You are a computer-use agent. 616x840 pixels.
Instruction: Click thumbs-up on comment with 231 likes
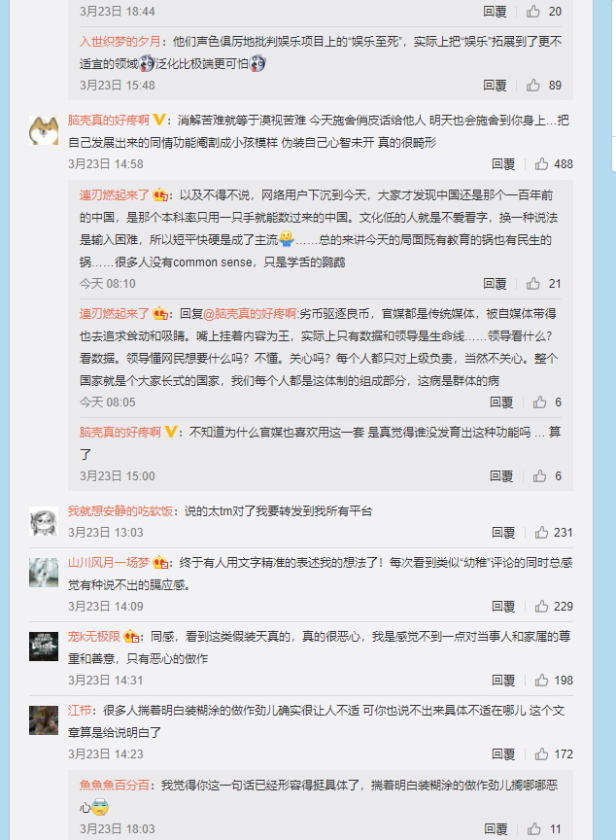541,533
